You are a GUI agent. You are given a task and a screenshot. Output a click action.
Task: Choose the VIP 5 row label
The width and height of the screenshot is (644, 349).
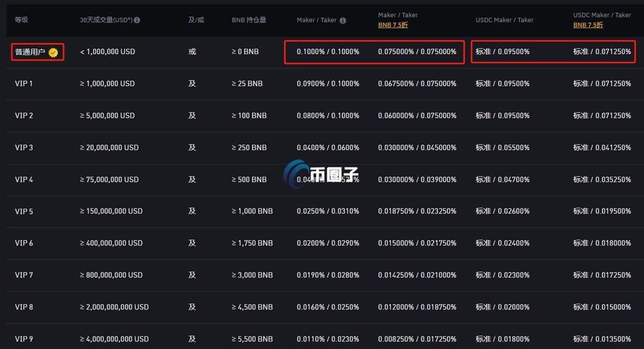click(24, 211)
